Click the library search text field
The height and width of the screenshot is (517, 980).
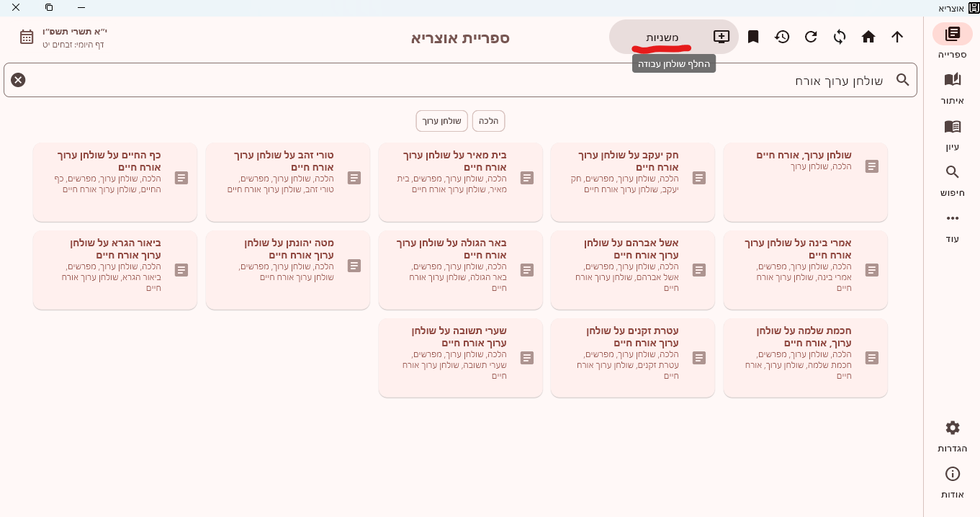tap(461, 80)
